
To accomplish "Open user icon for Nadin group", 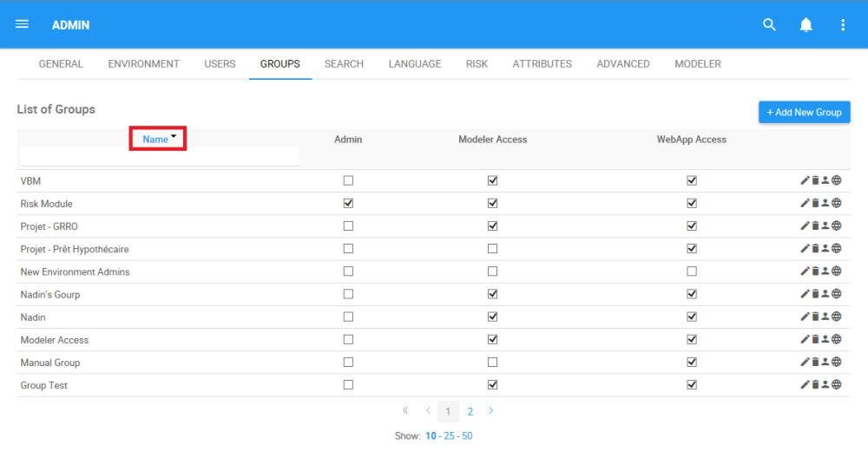I will point(825,317).
